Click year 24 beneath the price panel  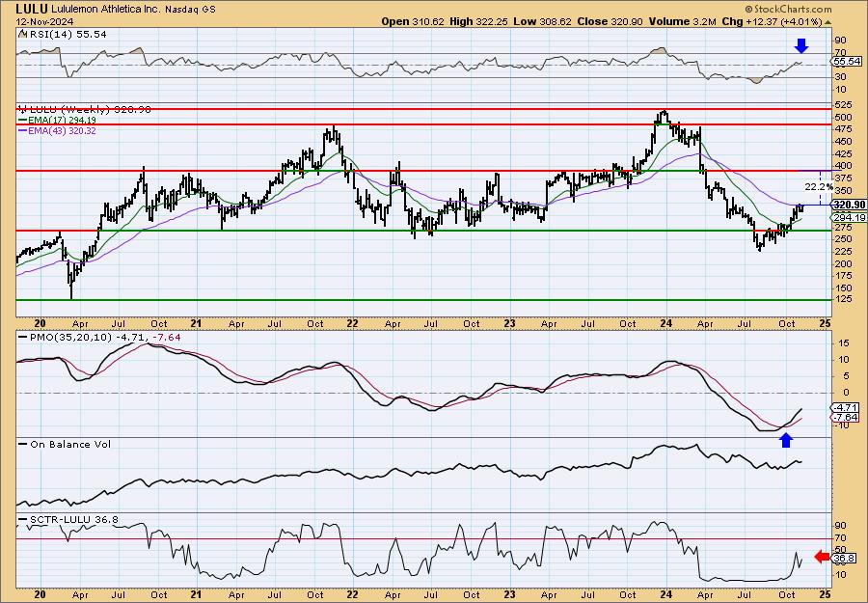point(666,324)
